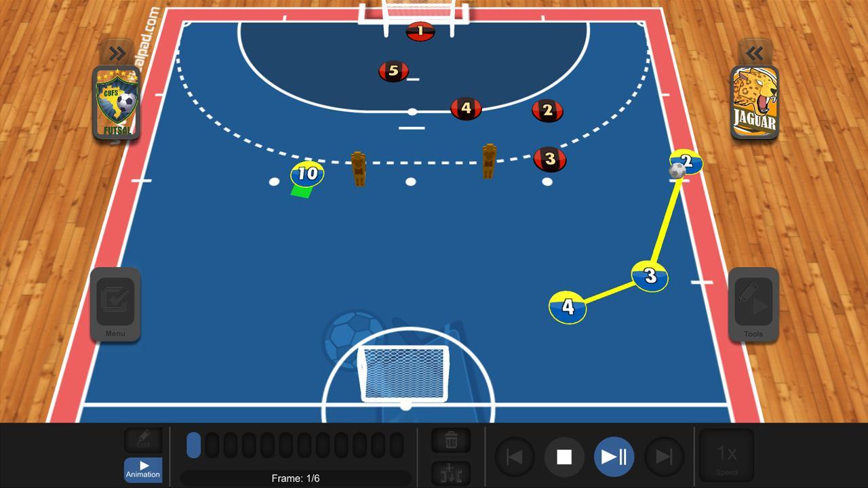Expand the right team panel with double-chevron
The height and width of the screenshot is (488, 868).
coord(754,53)
